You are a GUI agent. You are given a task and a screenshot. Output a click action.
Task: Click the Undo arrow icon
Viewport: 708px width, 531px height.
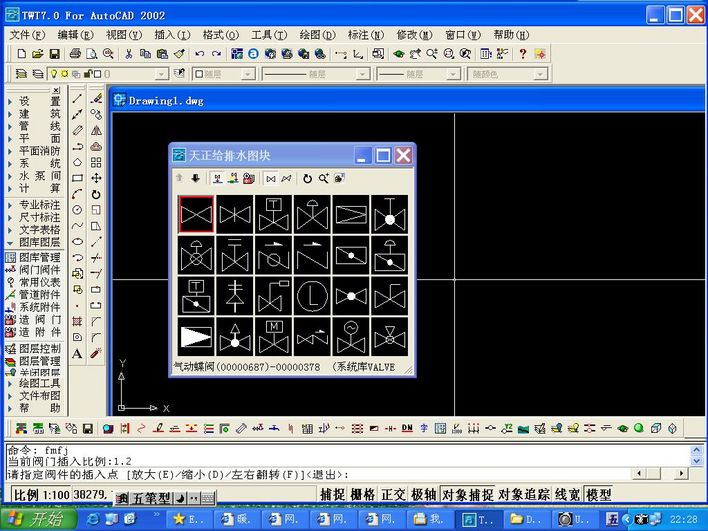(x=200, y=54)
